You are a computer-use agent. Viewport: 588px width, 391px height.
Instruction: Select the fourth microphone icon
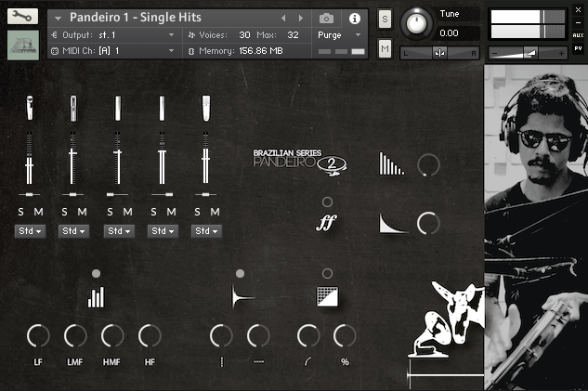(x=162, y=108)
